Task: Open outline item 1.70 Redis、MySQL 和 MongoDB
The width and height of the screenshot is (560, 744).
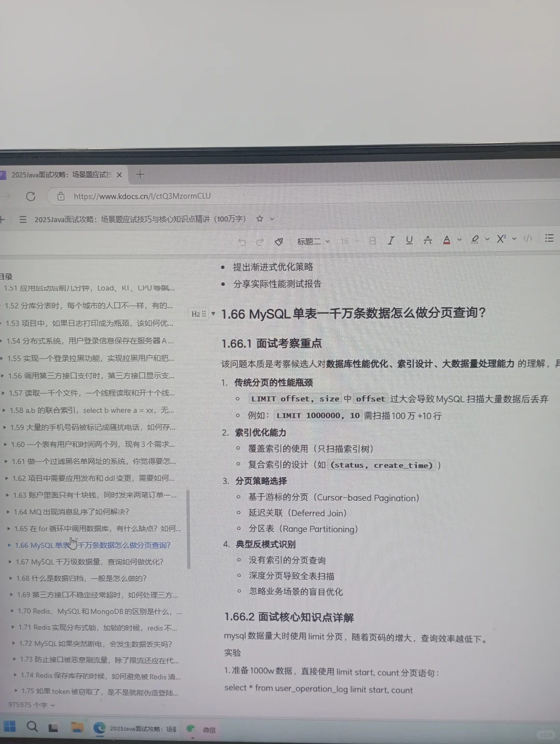Action: (x=100, y=612)
